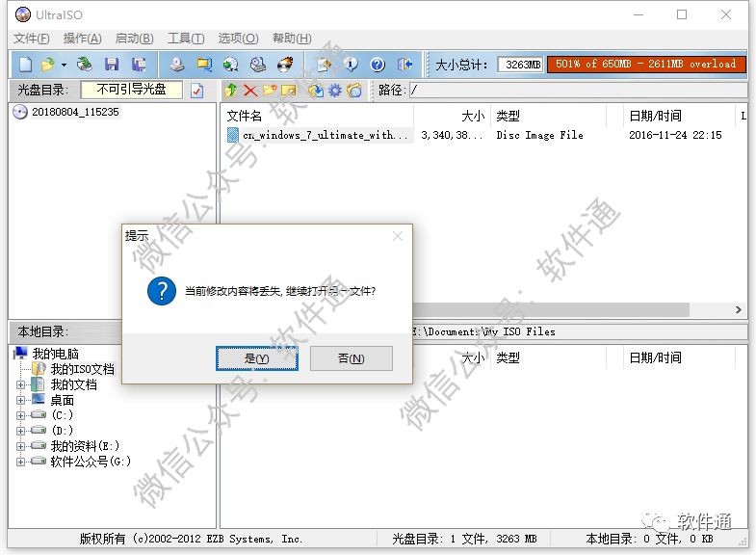Click the Save As icon
756x555 pixels.
[x=139, y=65]
